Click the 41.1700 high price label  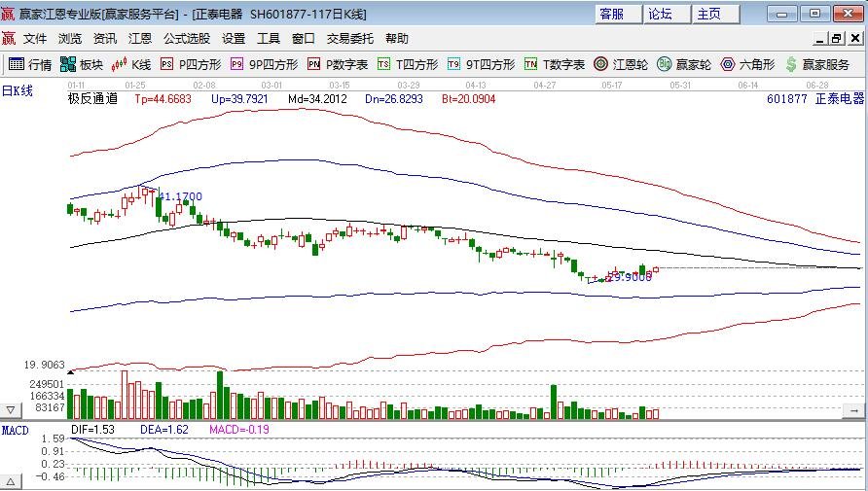coord(181,196)
